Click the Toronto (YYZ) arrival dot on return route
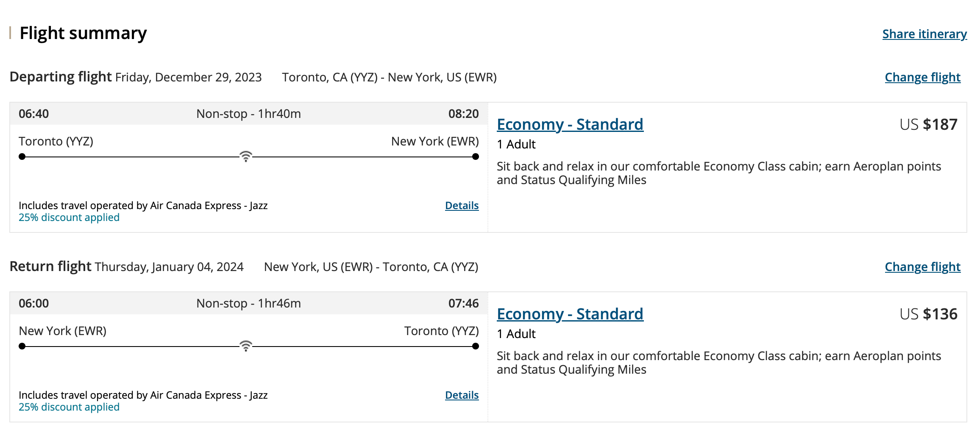Image resolution: width=980 pixels, height=425 pixels. [x=476, y=346]
